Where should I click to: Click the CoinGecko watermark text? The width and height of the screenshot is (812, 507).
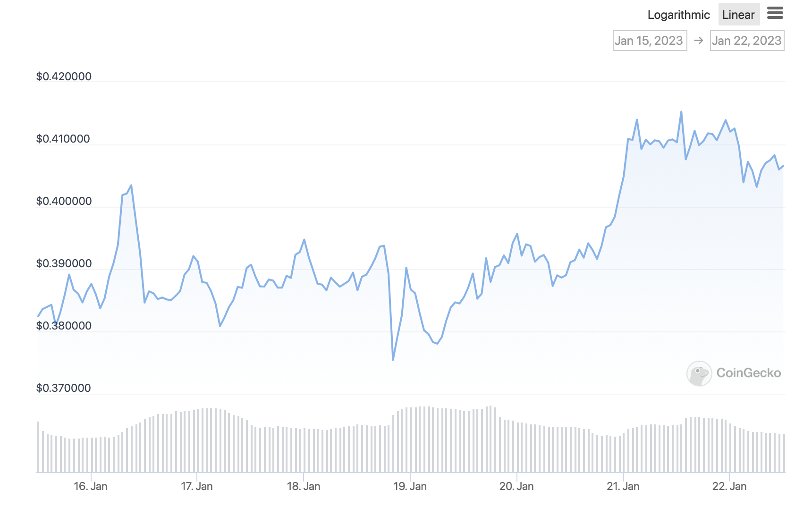point(749,373)
